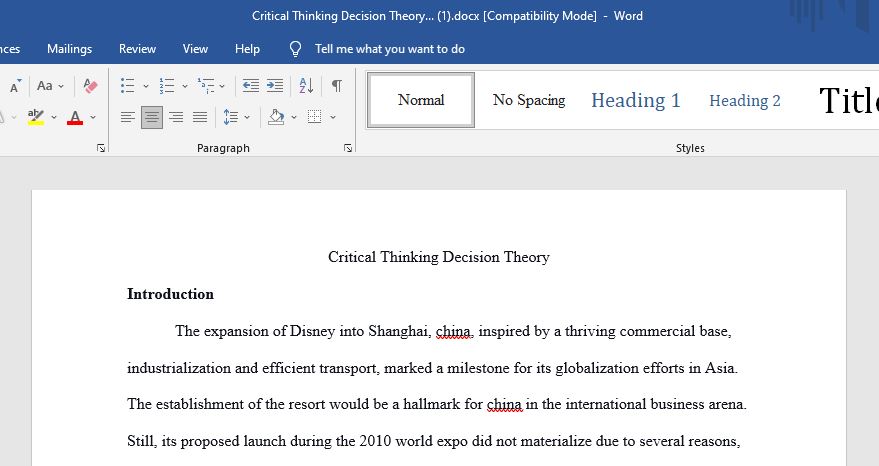Open Text Highlight Color dropdown arrow
The image size is (879, 466).
pyautogui.click(x=54, y=118)
